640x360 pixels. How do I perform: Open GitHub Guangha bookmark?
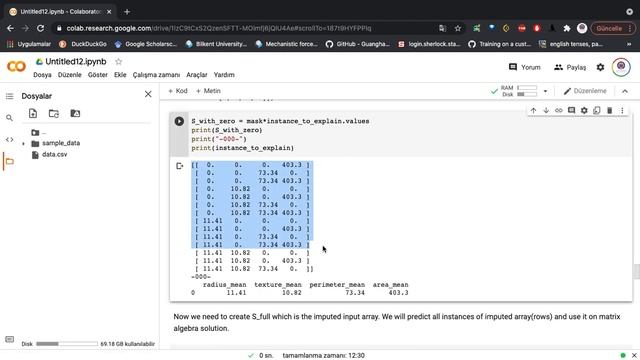[x=358, y=44]
